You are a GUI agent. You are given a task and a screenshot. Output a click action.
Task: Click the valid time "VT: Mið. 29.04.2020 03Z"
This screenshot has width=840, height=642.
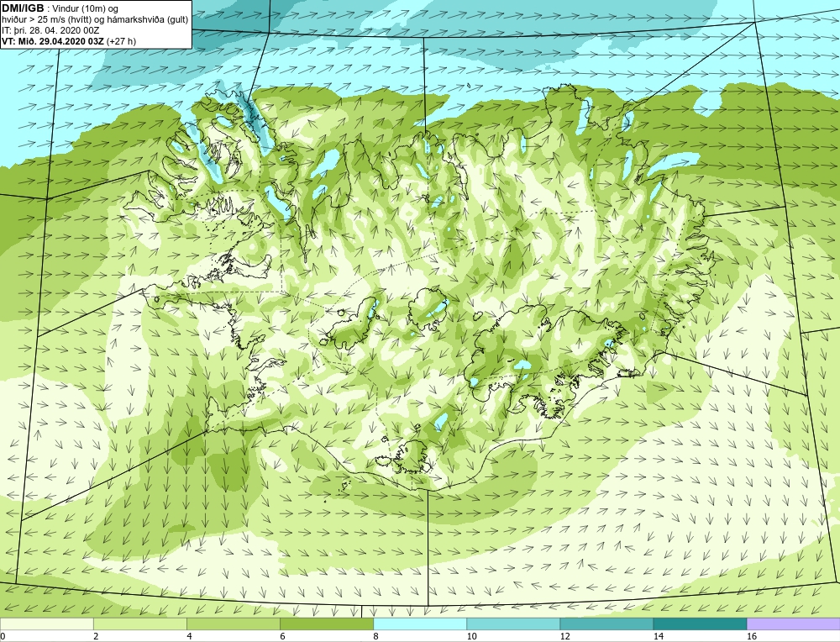point(53,41)
